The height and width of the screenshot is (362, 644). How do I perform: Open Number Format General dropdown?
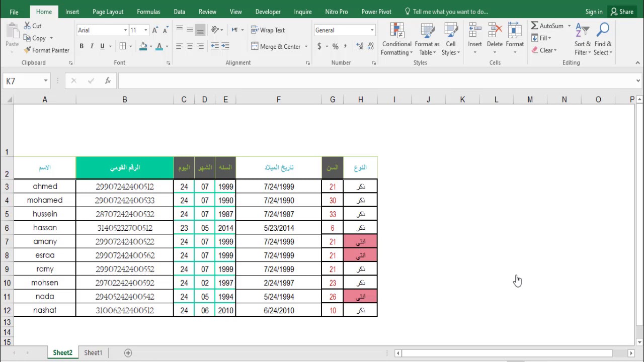[x=372, y=30]
